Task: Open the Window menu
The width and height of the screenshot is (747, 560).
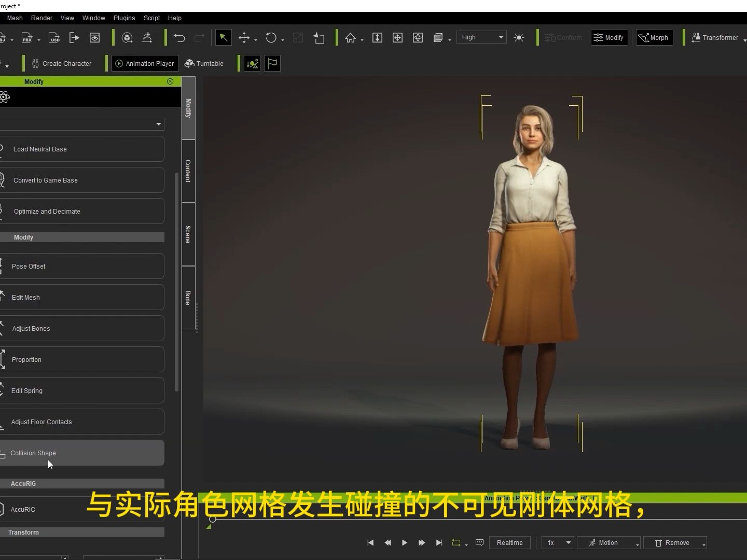Action: tap(94, 18)
